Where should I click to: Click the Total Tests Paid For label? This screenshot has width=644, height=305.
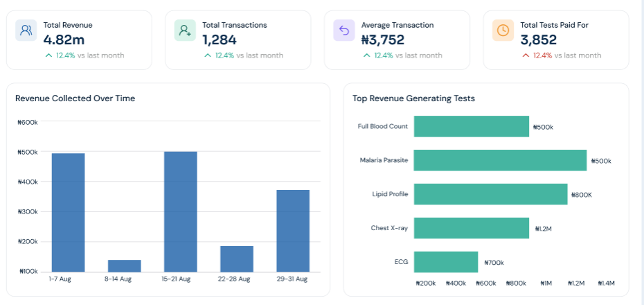pos(555,25)
